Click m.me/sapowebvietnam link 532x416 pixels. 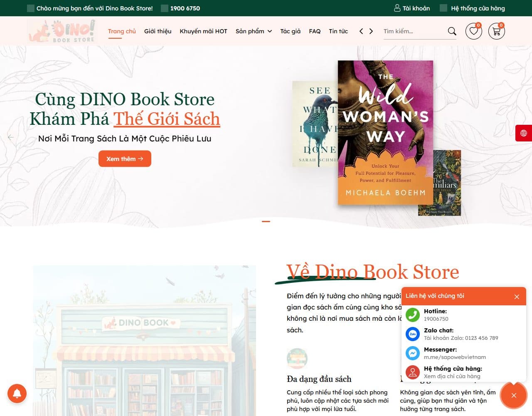click(x=455, y=357)
